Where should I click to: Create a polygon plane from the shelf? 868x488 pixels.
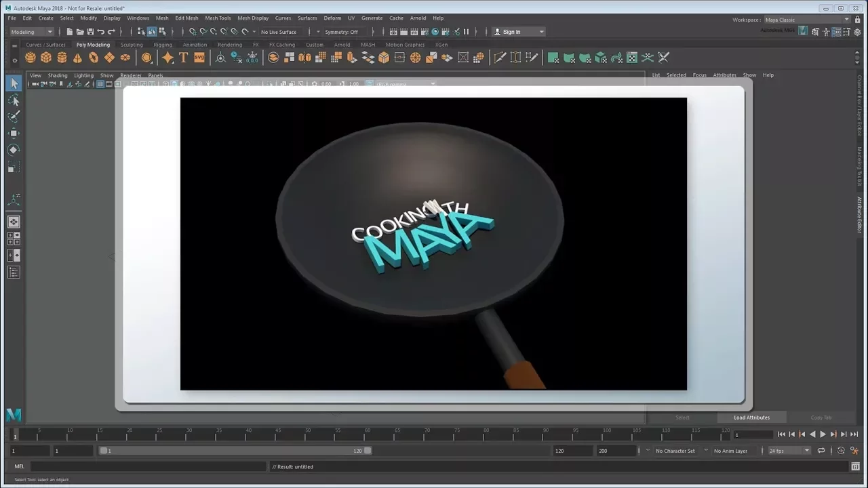pos(109,58)
